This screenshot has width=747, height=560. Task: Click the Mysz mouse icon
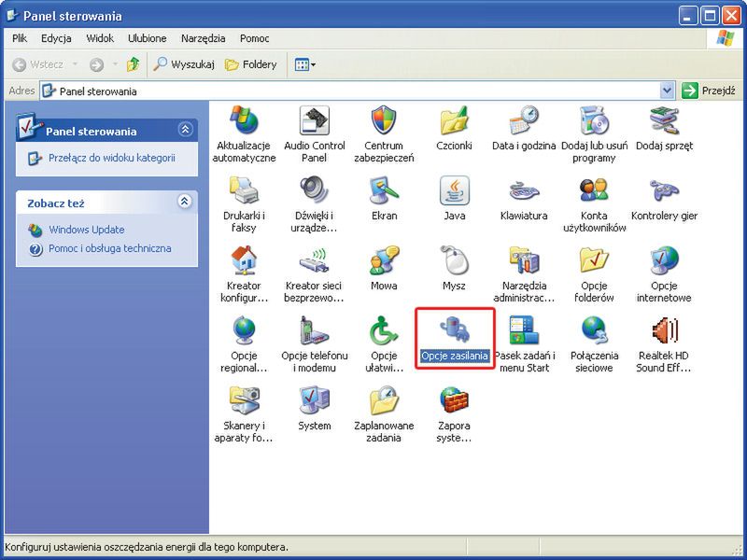point(454,260)
